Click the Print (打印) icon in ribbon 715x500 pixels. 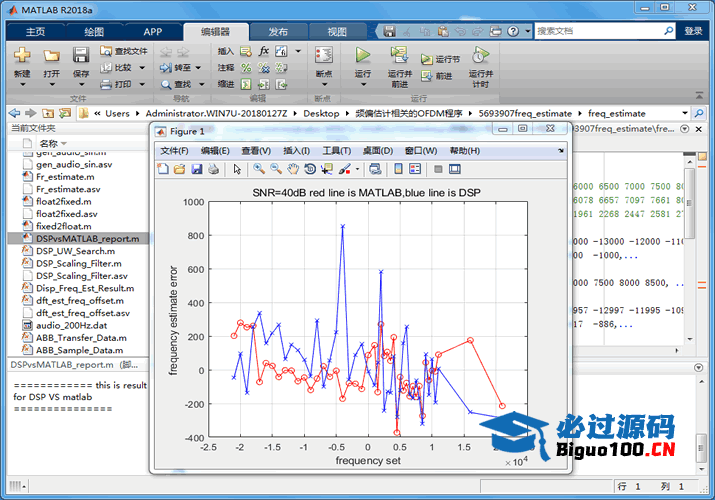(106, 84)
